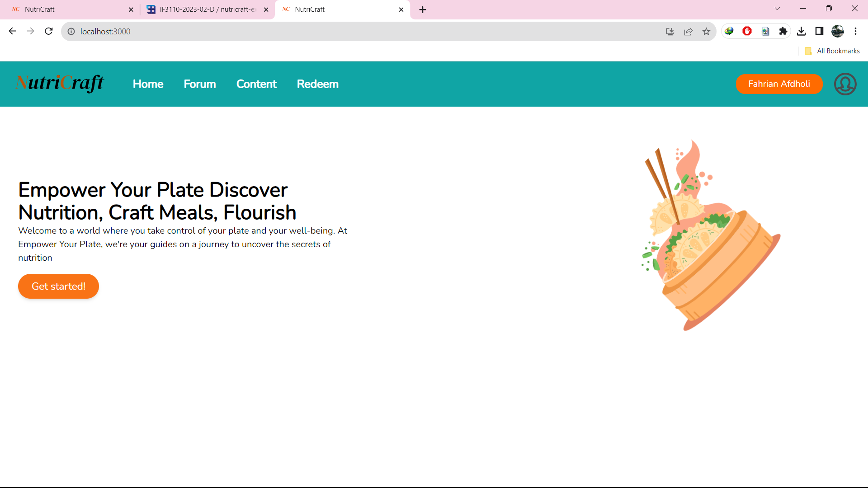Click the share page icon
Screen dimensions: 868x488
pyautogui.click(x=688, y=32)
